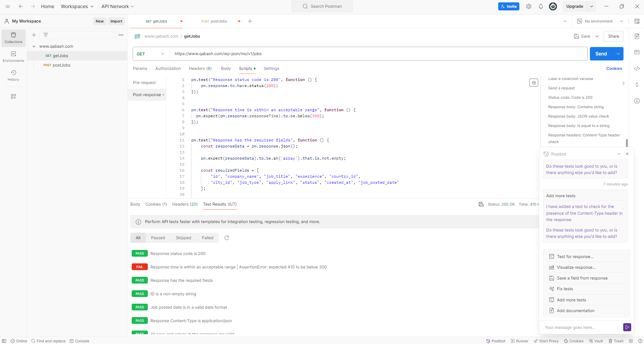644x344 pixels.
Task: Create new collection with plus icon
Action: (x=34, y=35)
